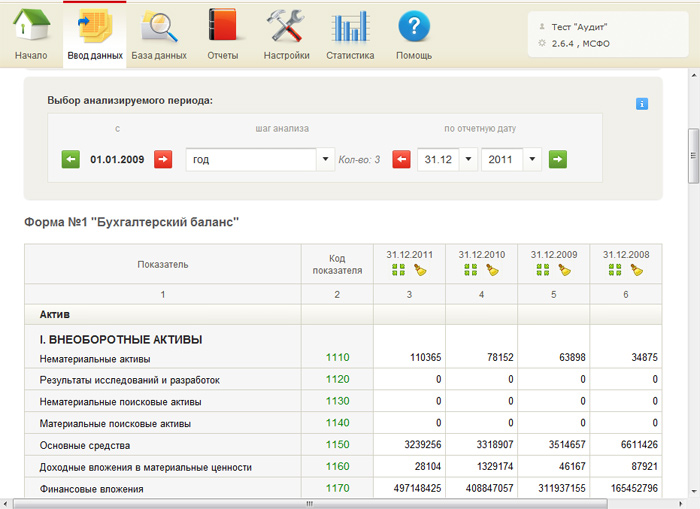This screenshot has height=509, width=700.
Task: Move start date back with green arrow
Action: [71, 160]
